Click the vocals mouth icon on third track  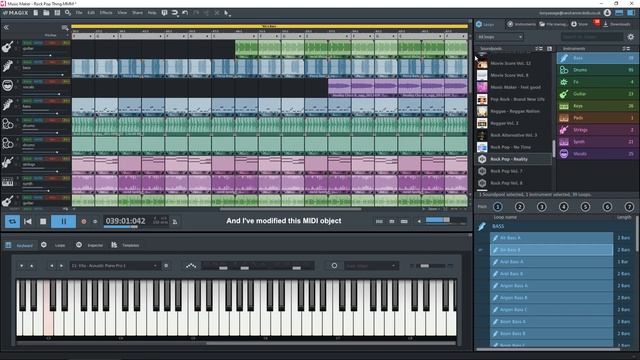coord(7,85)
